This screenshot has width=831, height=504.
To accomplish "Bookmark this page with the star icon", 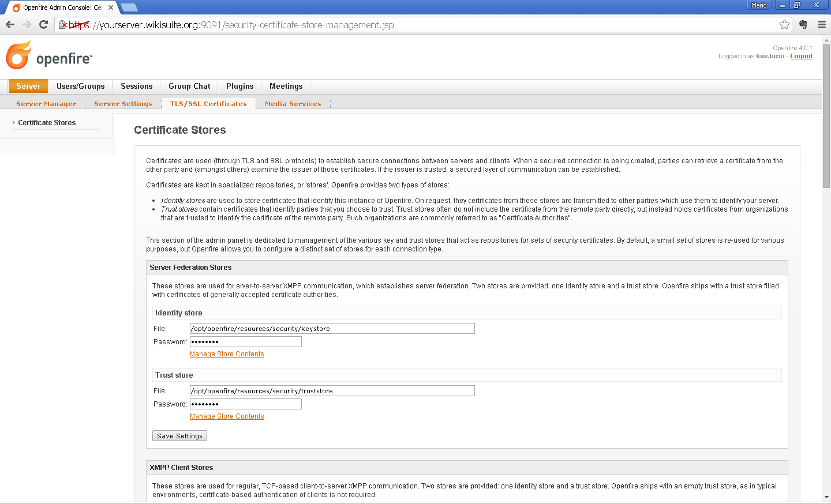I will tap(784, 25).
